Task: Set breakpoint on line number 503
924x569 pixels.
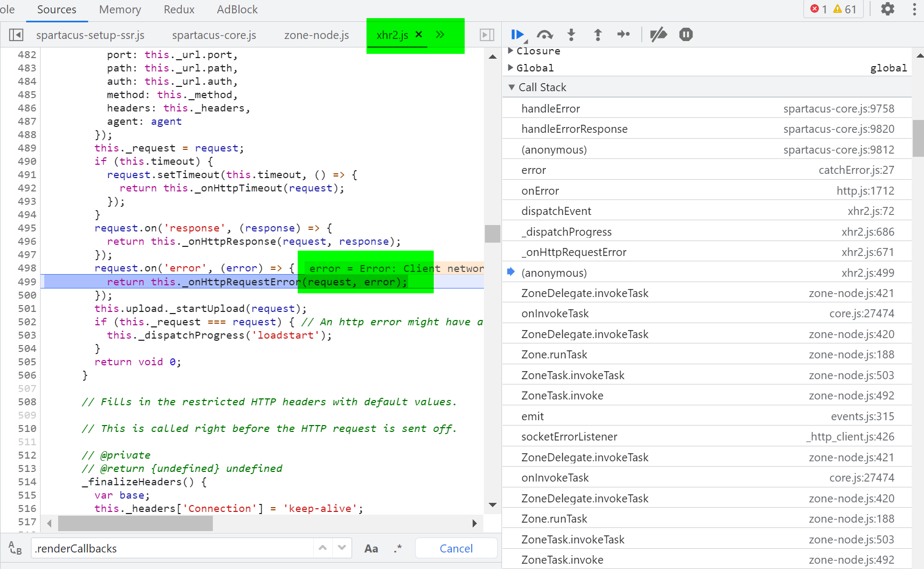Action: tap(27, 335)
